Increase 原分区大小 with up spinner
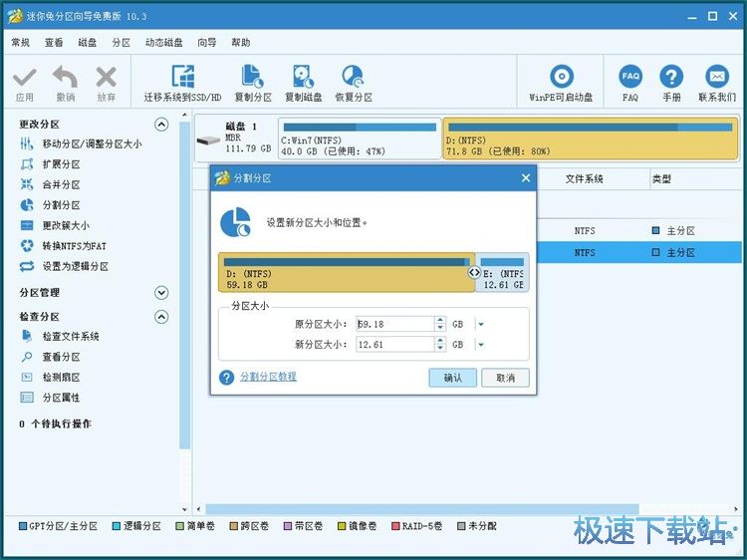 tap(440, 320)
